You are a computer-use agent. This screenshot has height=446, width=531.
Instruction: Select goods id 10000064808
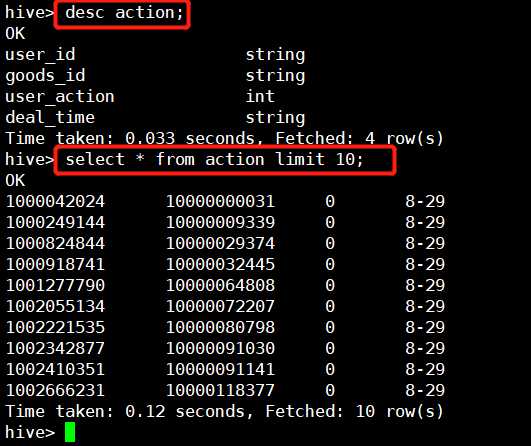coord(220,285)
